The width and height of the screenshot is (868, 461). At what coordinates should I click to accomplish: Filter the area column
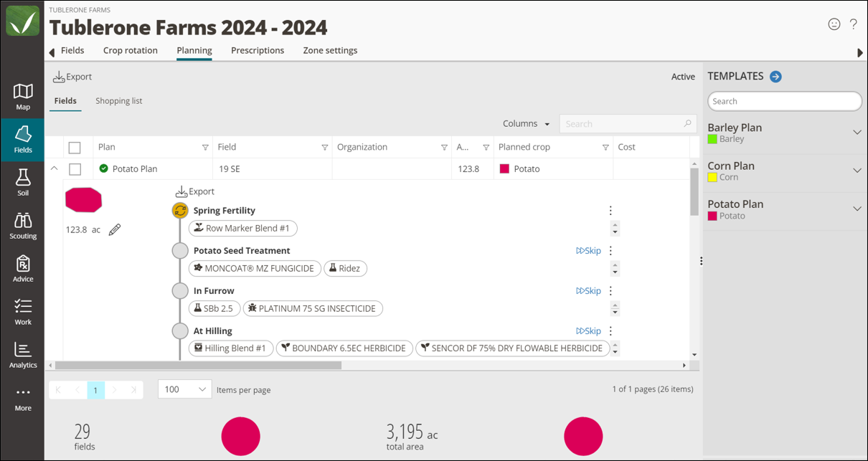[x=486, y=148]
